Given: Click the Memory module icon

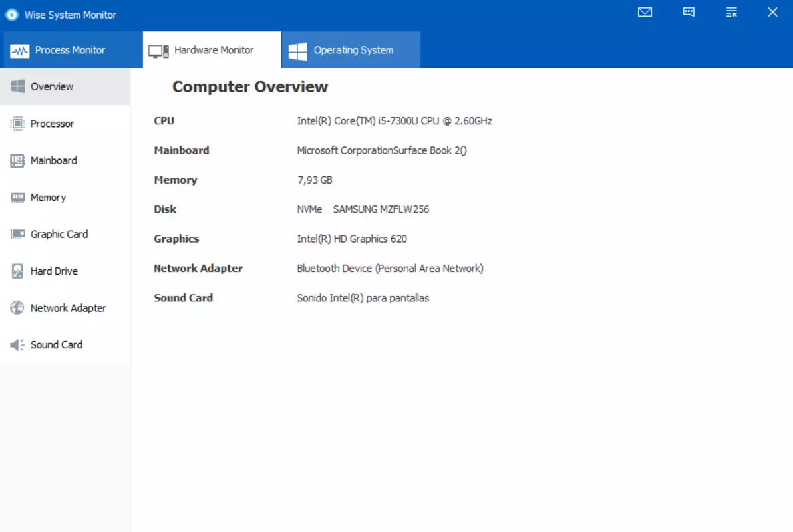Looking at the screenshot, I should [x=17, y=198].
